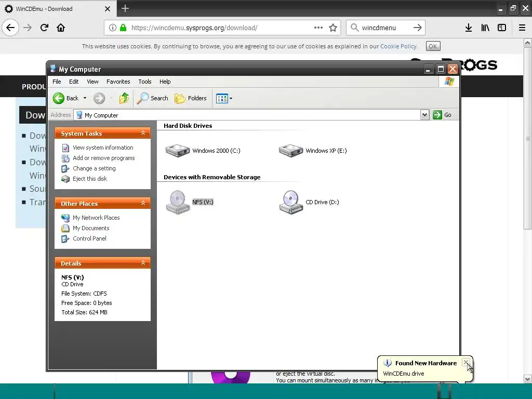Open the View menu
This screenshot has width=532, height=399.
click(92, 82)
